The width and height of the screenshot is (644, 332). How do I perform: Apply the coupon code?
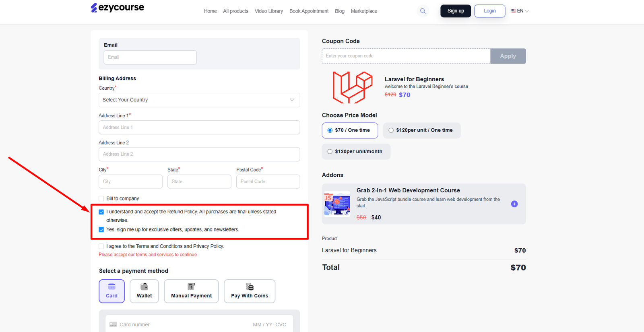pyautogui.click(x=508, y=56)
